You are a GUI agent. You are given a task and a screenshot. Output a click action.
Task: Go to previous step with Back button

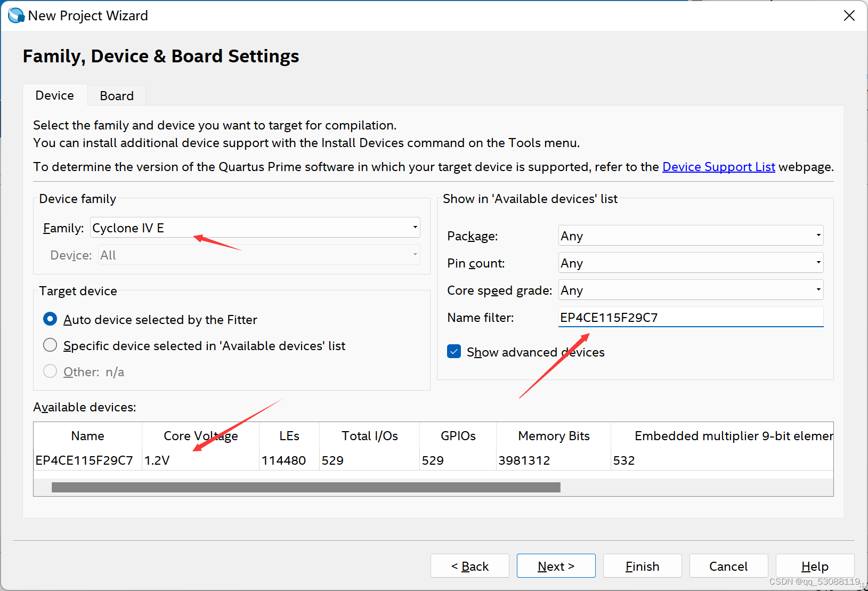[x=470, y=566]
